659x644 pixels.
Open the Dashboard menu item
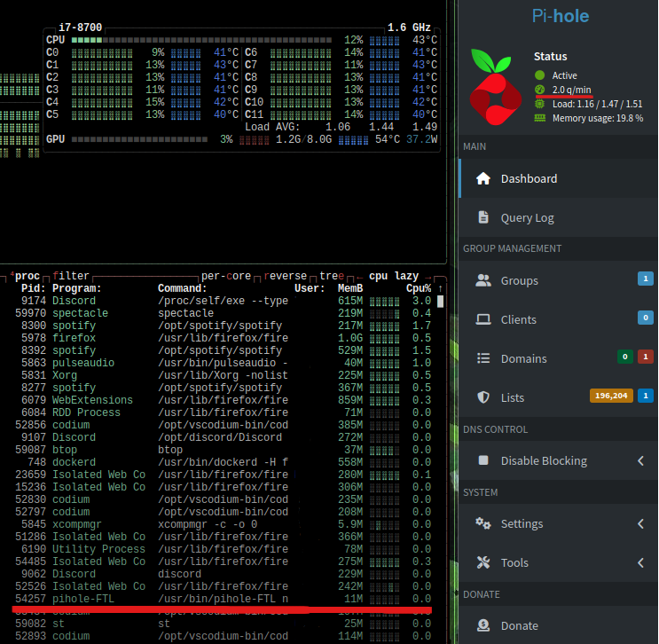(559, 178)
